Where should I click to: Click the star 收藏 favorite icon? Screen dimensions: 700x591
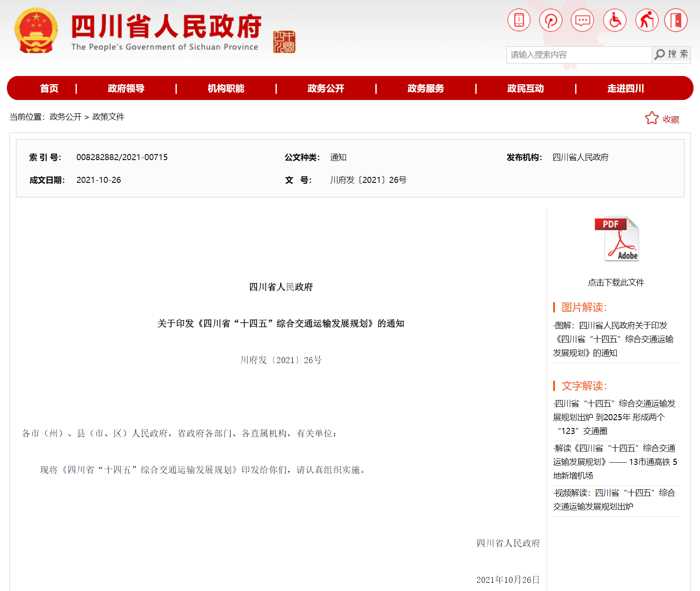point(652,118)
